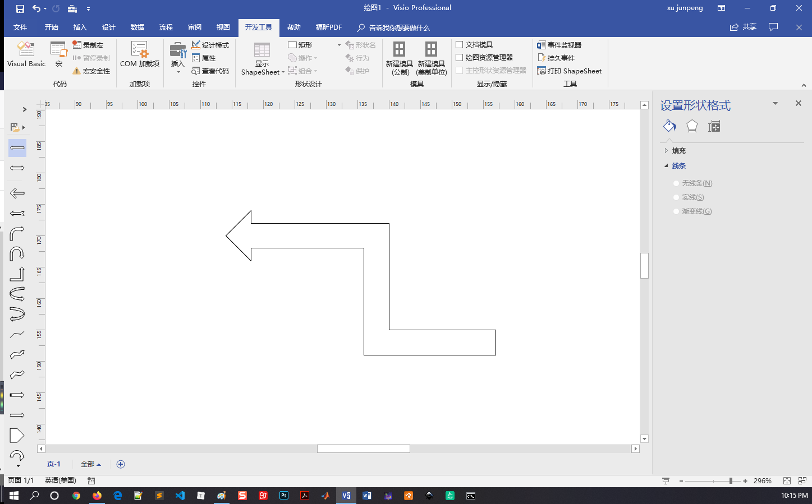Screen dimensions: 812x504
Task: Open presentation mode icon in status bar
Action: [x=666, y=480]
